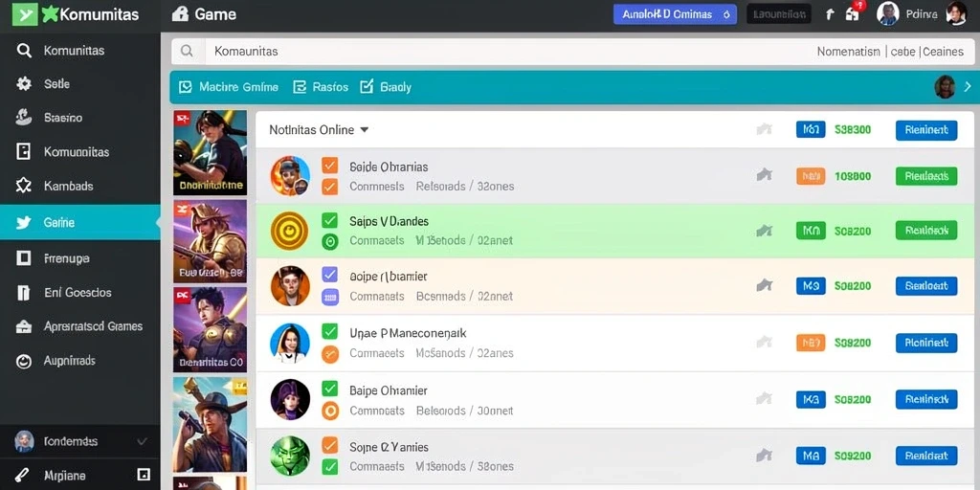Viewport: 980px width, 490px height.
Task: Switch to the Rasfos tab in teal bar
Action: pos(321,87)
